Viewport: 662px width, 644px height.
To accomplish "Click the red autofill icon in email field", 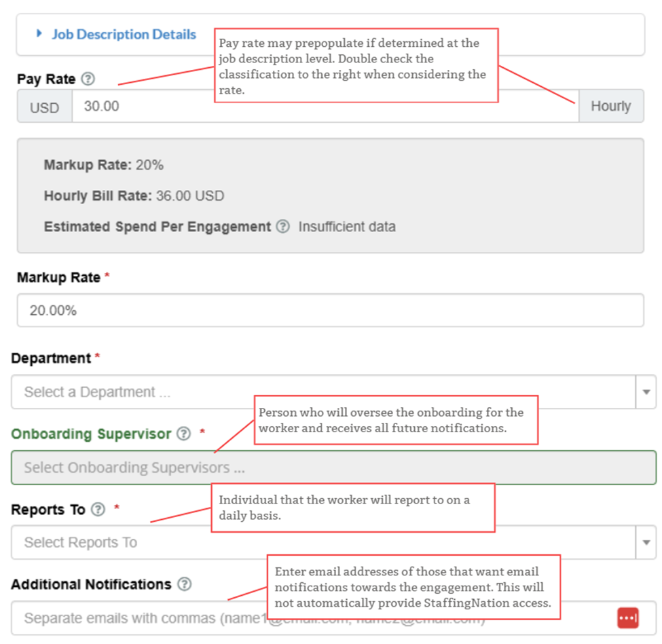I will pos(627,618).
